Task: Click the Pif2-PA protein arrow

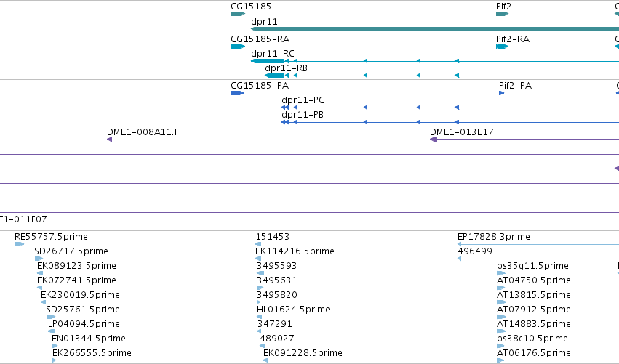Action: [501, 93]
